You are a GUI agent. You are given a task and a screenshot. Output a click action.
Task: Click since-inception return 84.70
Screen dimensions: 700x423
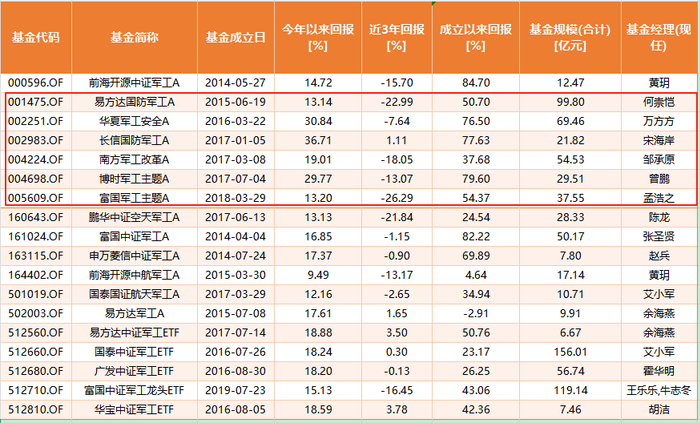pos(475,83)
